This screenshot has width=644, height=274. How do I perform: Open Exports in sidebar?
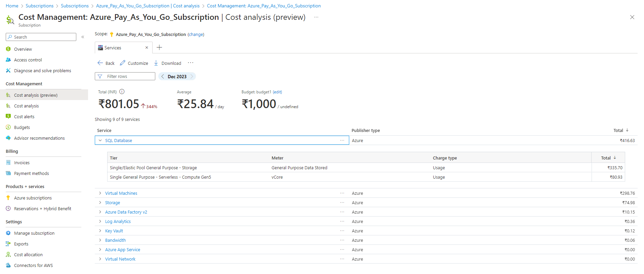pos(21,244)
